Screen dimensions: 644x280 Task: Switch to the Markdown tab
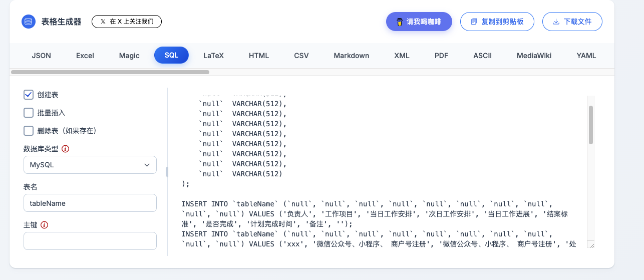(x=351, y=56)
